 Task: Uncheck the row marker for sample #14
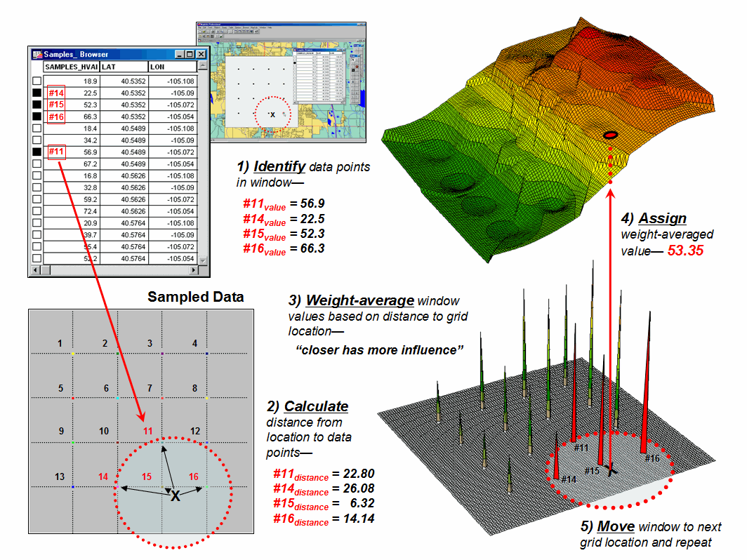pyautogui.click(x=37, y=93)
